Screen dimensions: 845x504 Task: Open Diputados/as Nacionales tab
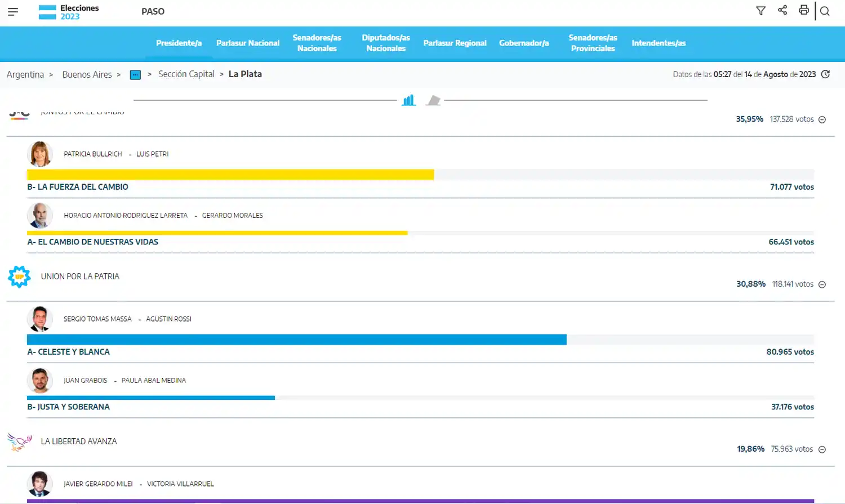[x=386, y=43]
